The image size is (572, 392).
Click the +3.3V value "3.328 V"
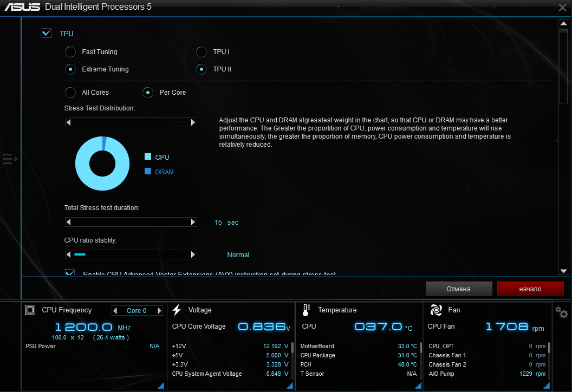click(277, 364)
